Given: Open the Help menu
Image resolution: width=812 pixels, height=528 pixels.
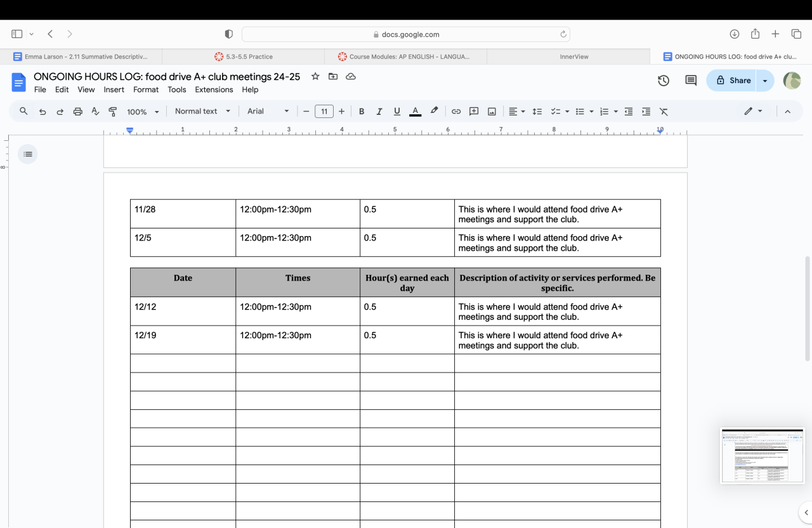Looking at the screenshot, I should click(x=250, y=89).
